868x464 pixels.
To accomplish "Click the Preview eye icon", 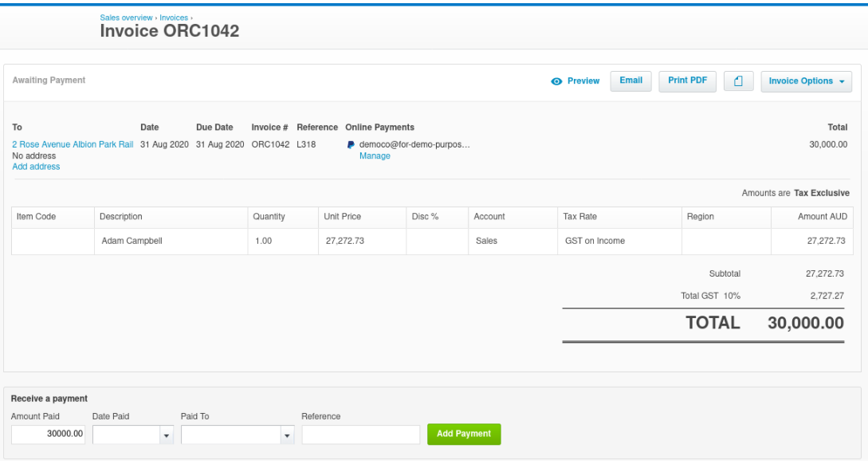I will [x=556, y=81].
